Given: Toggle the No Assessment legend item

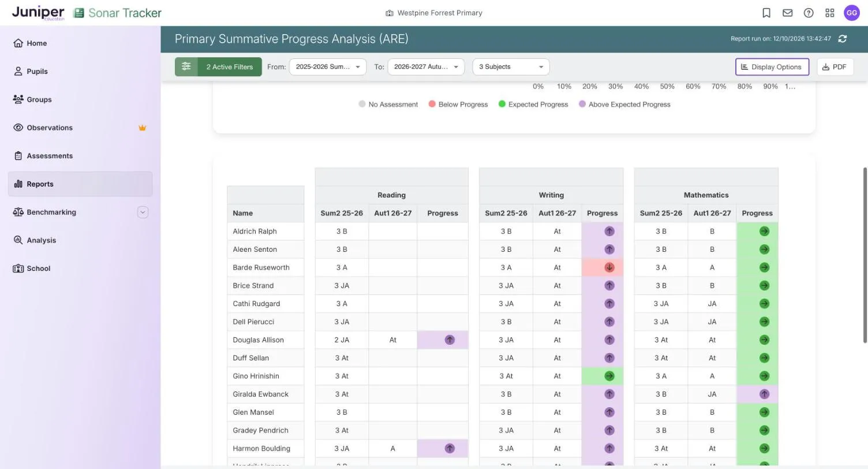Looking at the screenshot, I should click(x=388, y=105).
